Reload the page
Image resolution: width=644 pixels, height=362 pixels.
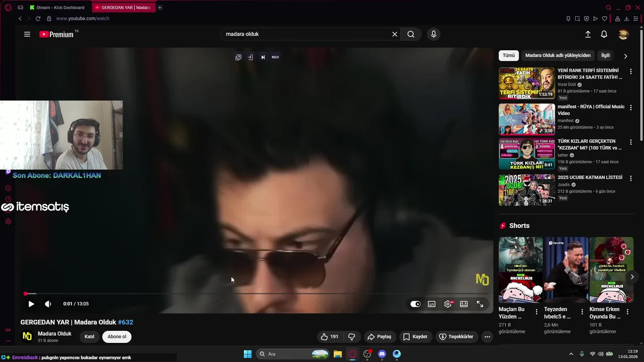[38, 19]
